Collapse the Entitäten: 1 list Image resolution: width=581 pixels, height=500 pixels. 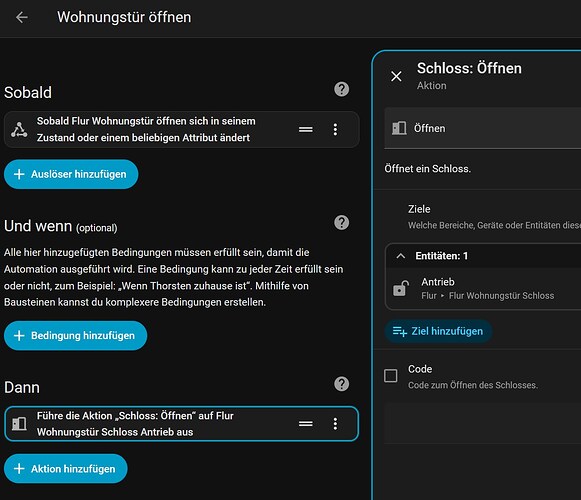(401, 256)
